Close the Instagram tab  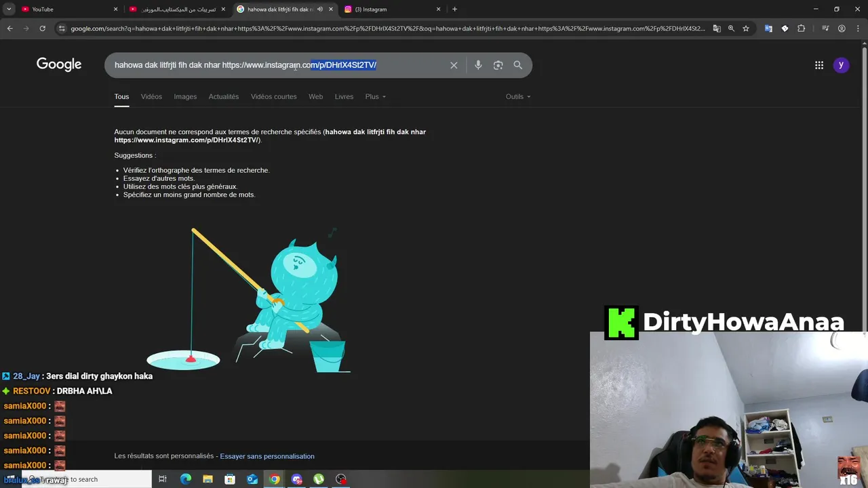[438, 9]
